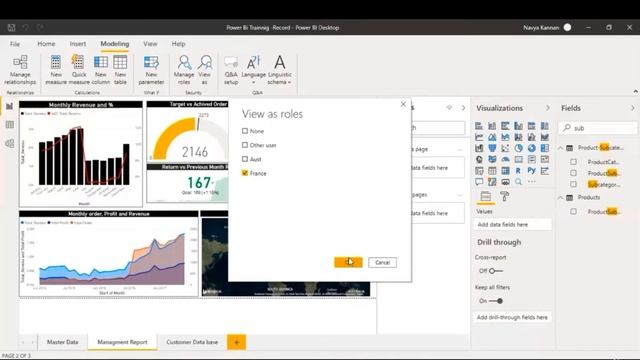Open the Help ribbon tab

178,44
